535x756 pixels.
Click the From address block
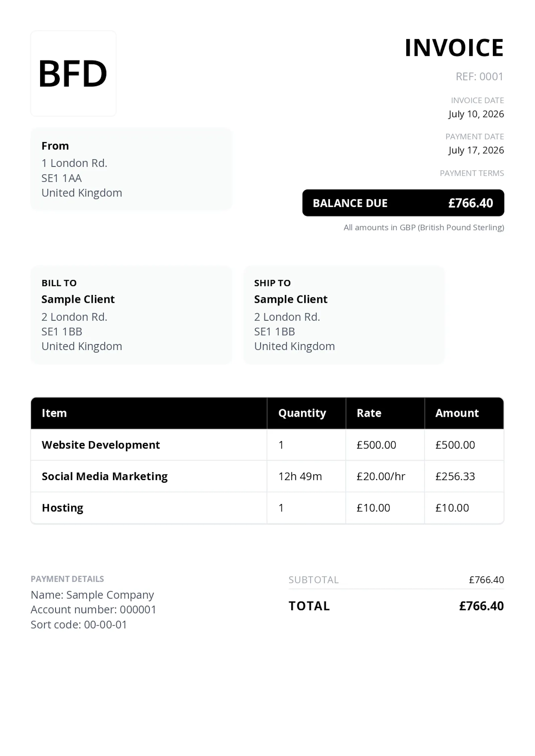(x=131, y=169)
